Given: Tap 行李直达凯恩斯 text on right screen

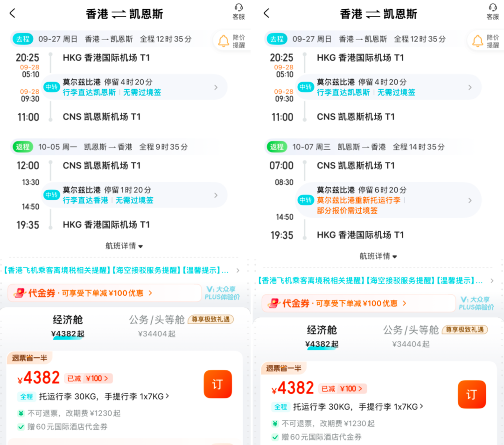Looking at the screenshot, I should click(x=343, y=92).
